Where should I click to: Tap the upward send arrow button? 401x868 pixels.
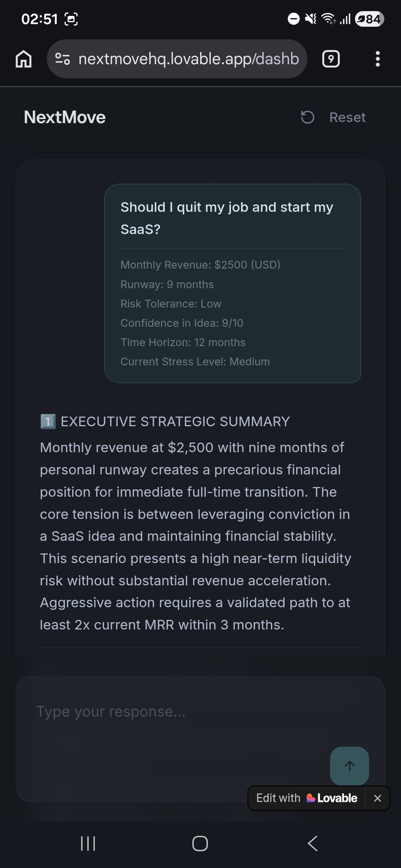click(x=349, y=766)
